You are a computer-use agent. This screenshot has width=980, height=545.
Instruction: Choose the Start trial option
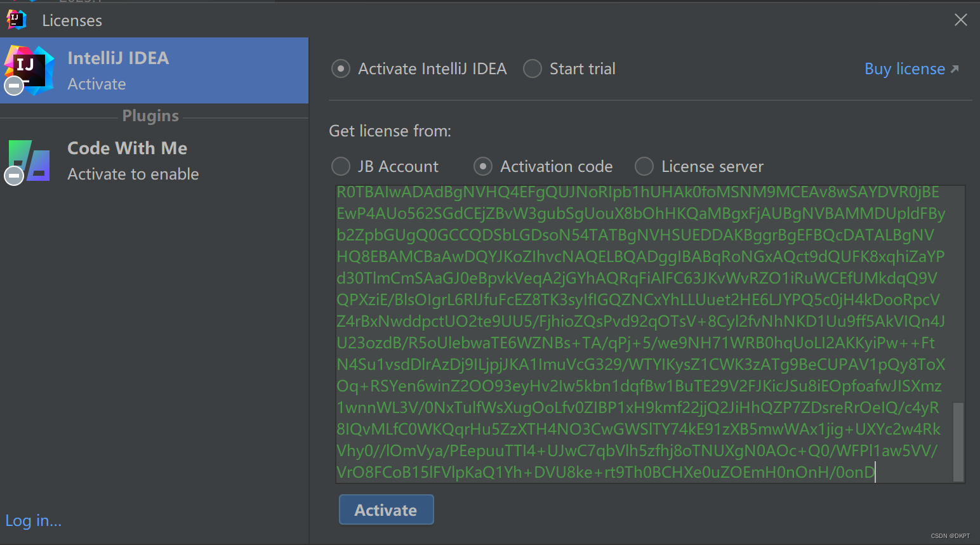[533, 69]
